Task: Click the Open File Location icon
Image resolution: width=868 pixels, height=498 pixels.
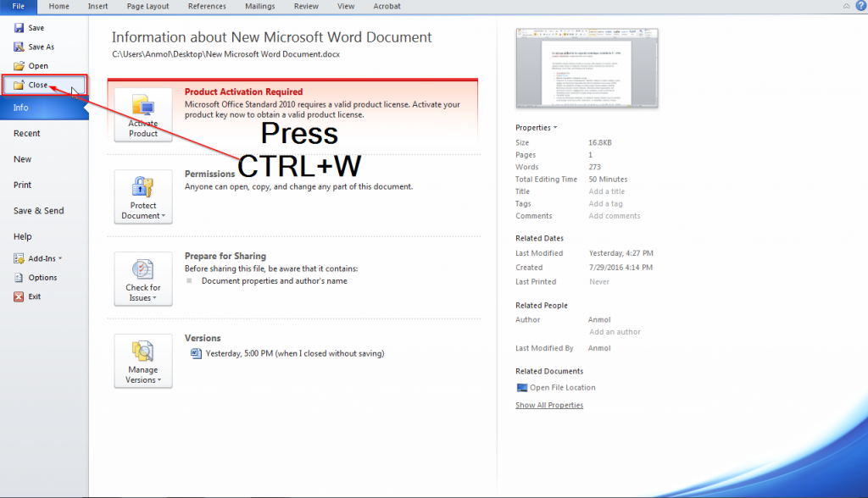Action: 521,387
